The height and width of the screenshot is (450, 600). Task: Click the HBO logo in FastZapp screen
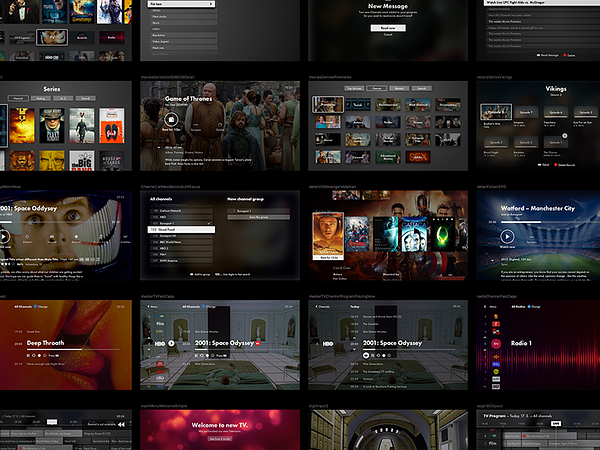pyautogui.click(x=160, y=344)
